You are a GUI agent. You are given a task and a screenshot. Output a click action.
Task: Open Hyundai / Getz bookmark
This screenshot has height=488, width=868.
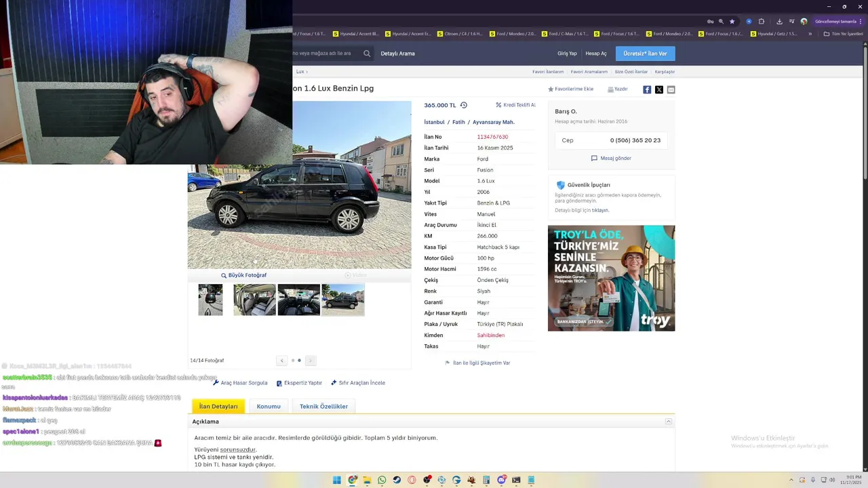coord(774,34)
